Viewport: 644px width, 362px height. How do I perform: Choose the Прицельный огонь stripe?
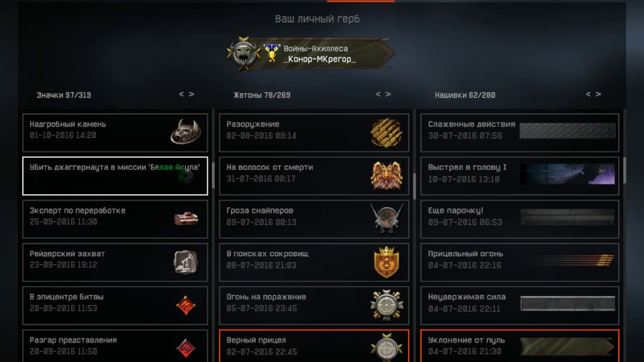[x=520, y=262]
